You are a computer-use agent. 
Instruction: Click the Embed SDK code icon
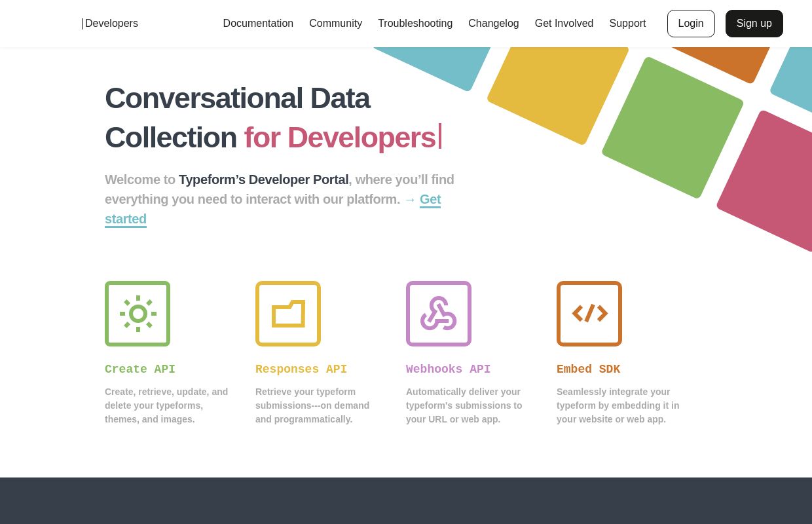pos(589,314)
